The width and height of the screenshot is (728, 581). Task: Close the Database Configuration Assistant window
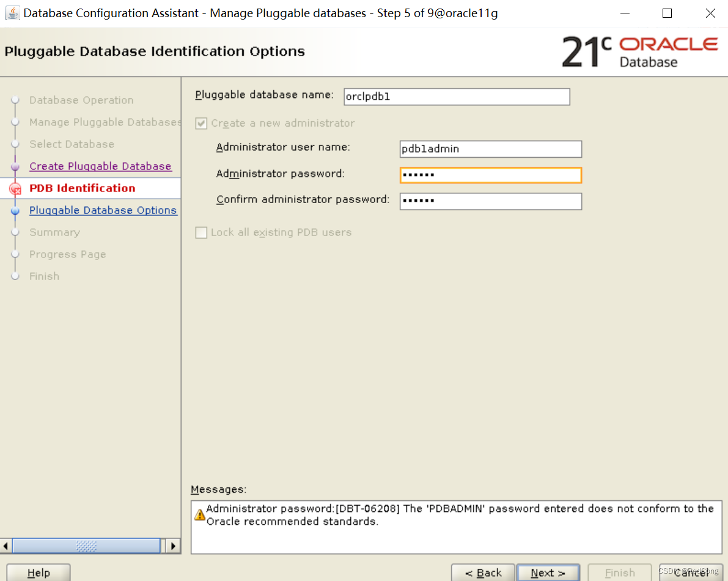point(710,13)
